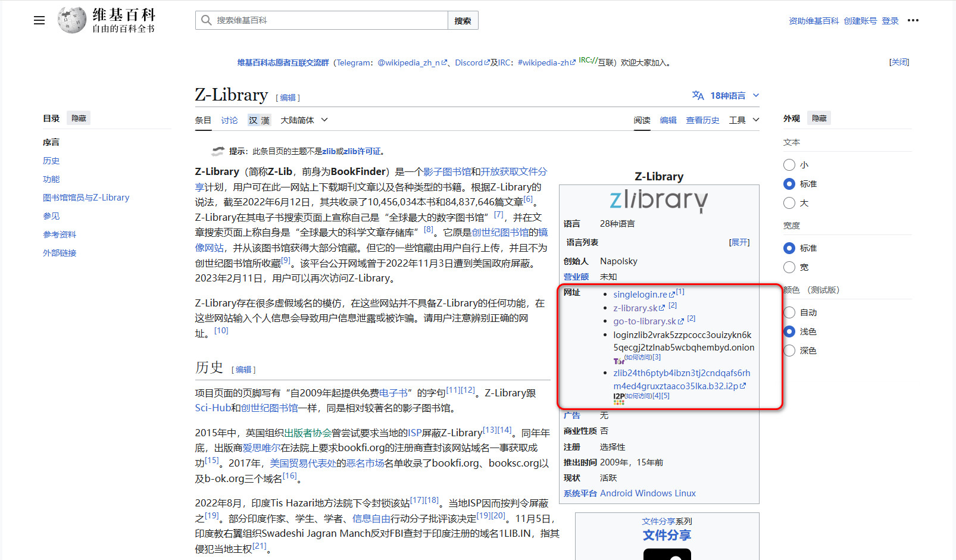Open the 查看历史 view history tab

pyautogui.click(x=702, y=120)
